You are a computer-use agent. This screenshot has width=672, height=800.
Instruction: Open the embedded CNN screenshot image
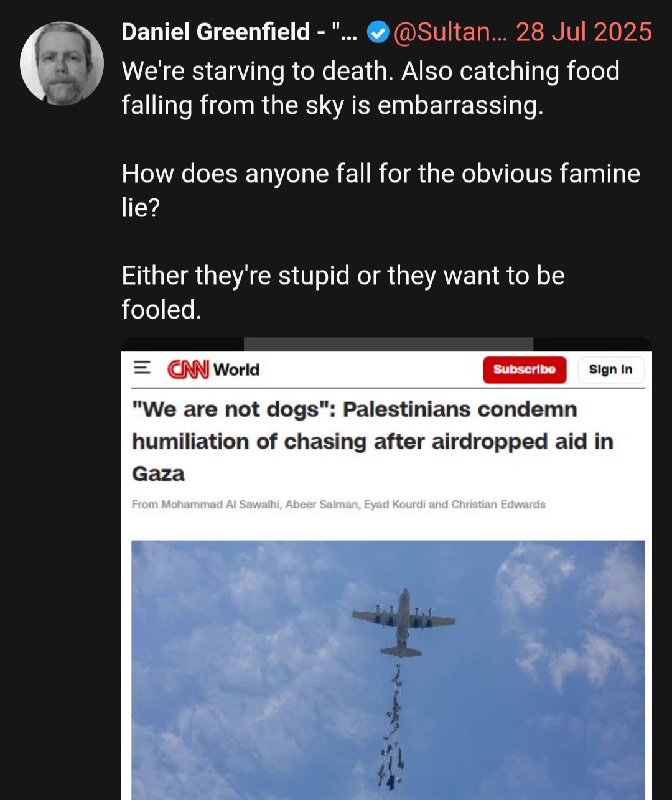coord(386,569)
